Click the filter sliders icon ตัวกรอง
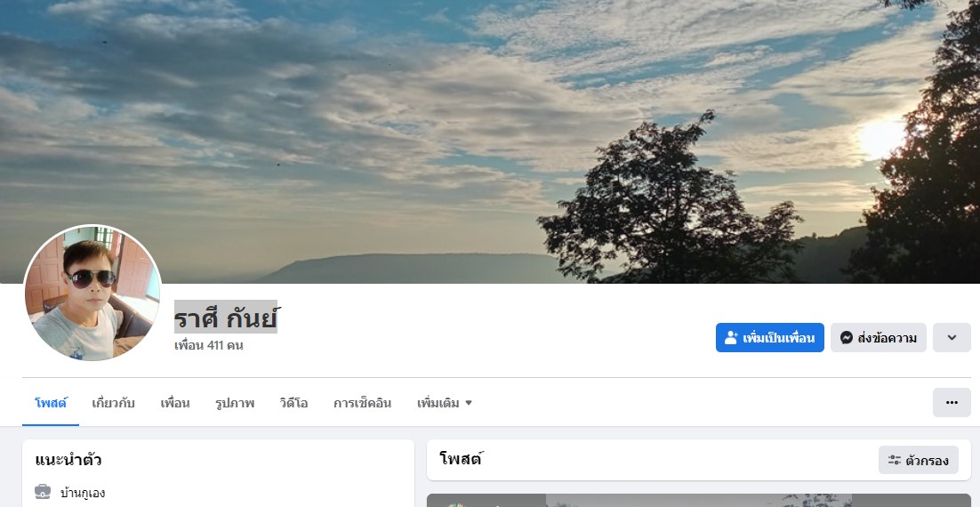 (x=895, y=461)
